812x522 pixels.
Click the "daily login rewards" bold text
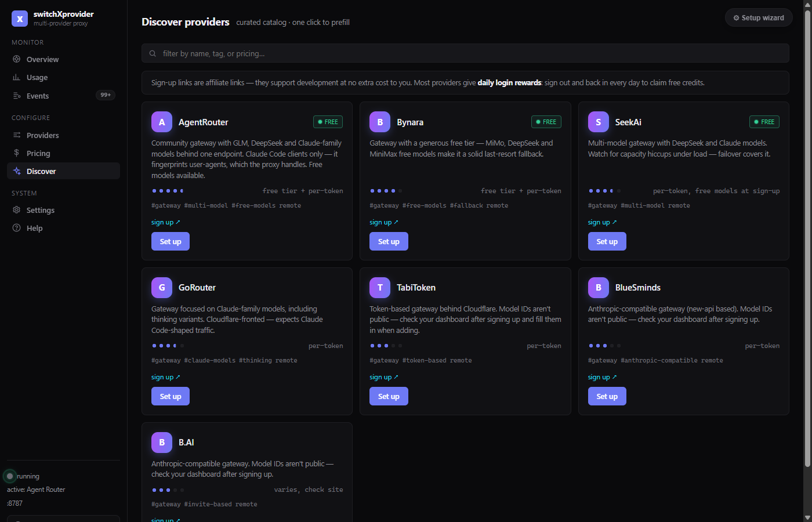[509, 83]
